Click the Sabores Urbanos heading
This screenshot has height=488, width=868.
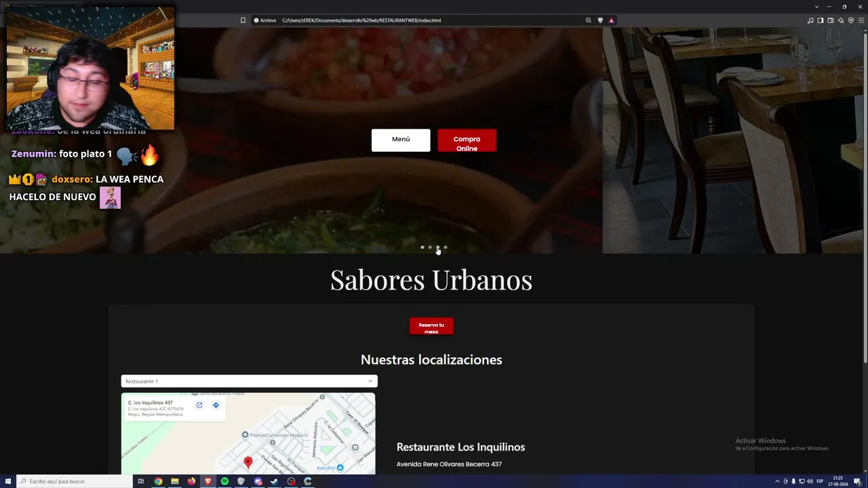click(431, 279)
